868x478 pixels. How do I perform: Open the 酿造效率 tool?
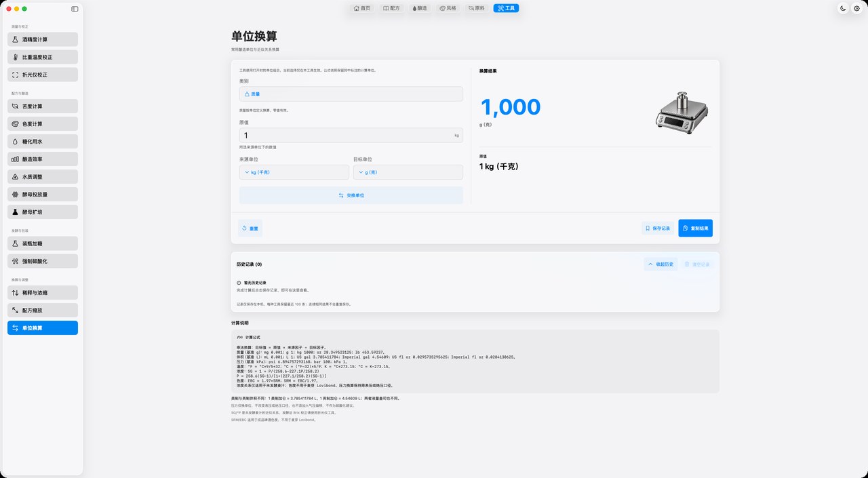[x=43, y=159]
